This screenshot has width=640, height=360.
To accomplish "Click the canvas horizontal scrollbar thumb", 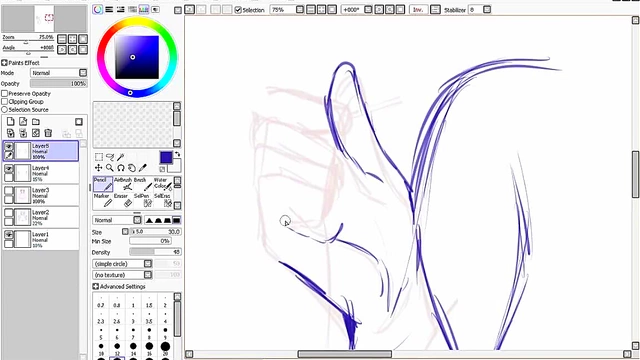I will point(345,354).
